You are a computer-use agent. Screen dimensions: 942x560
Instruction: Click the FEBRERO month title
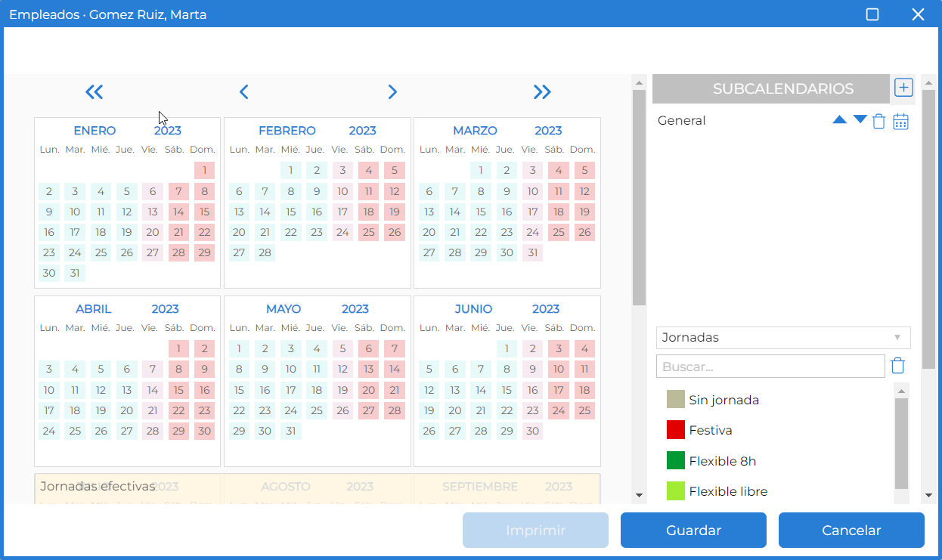click(x=287, y=131)
